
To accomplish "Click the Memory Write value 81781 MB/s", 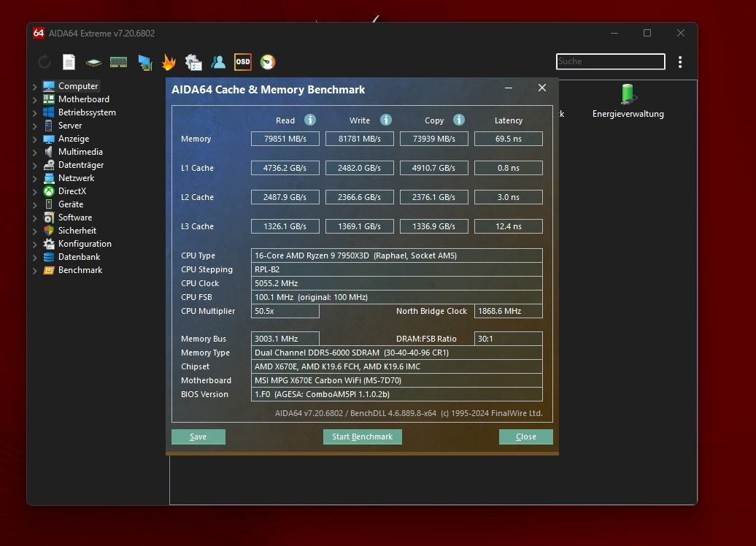I will coord(359,139).
